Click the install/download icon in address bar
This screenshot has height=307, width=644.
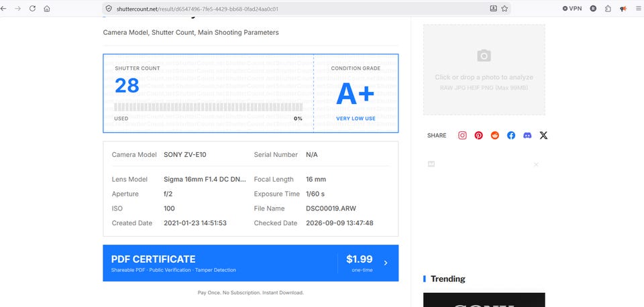point(493,8)
